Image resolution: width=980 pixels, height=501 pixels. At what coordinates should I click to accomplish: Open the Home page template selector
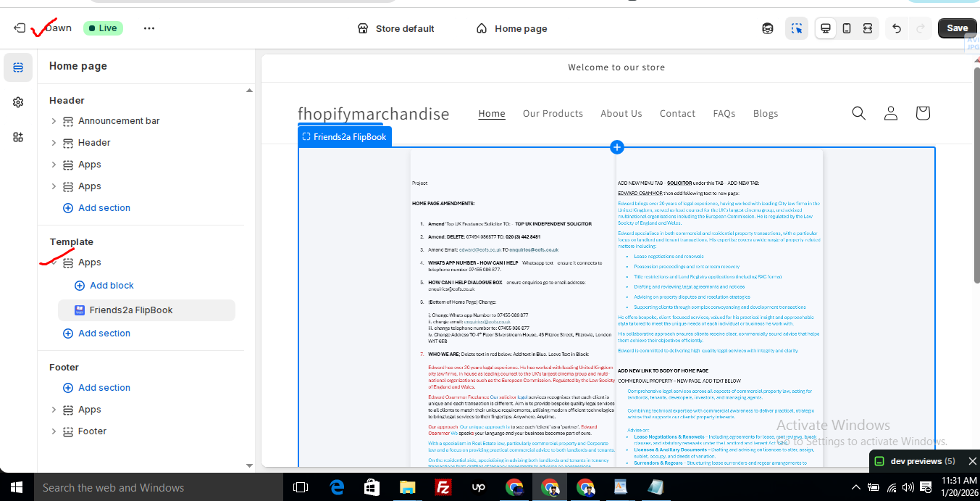click(x=511, y=28)
